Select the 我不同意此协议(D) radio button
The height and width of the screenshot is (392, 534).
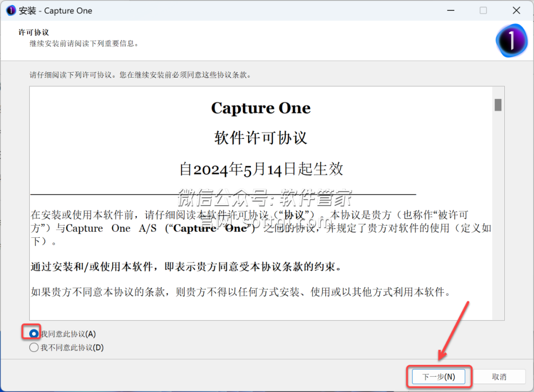click(34, 348)
